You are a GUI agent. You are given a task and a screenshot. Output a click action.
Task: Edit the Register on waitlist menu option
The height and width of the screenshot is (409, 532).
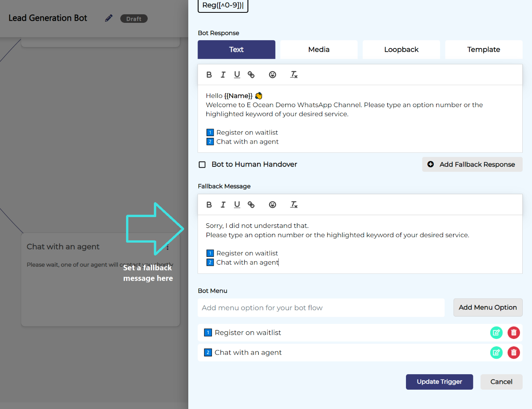pos(496,333)
